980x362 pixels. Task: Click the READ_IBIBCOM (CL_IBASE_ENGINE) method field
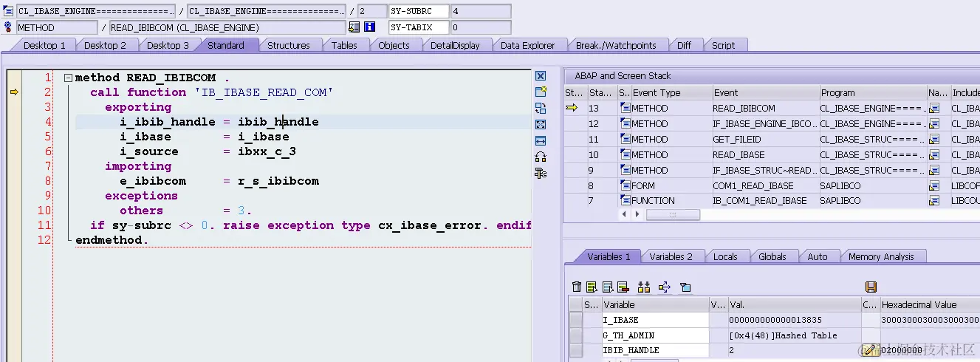coord(227,27)
